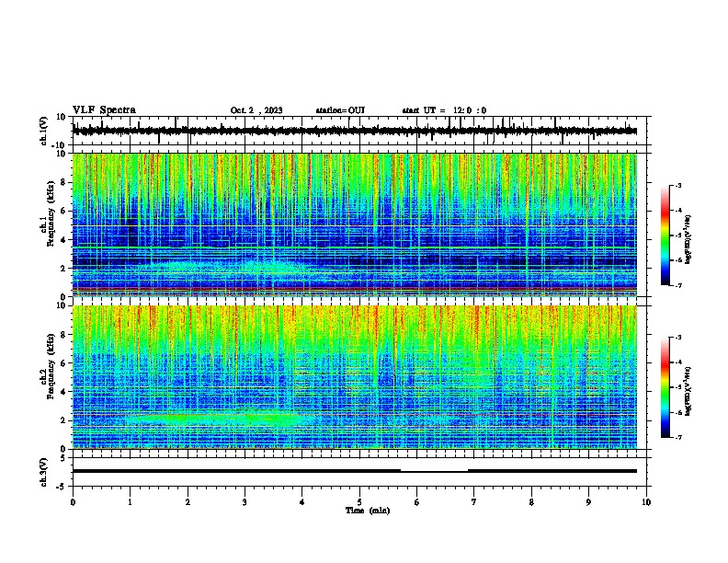Click the ch.3 black voltage trace
Image resolution: width=728 pixels, height=563 pixels.
355,471
